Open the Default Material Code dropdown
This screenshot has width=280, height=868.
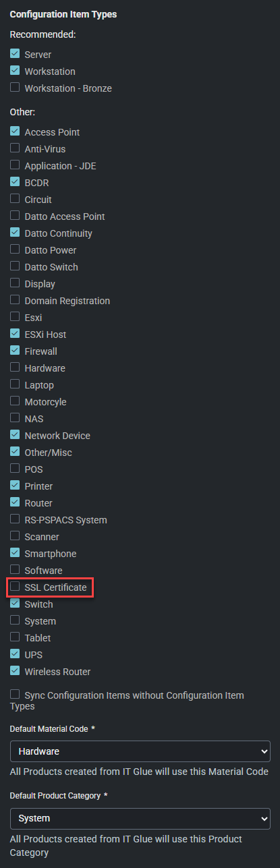(x=140, y=751)
